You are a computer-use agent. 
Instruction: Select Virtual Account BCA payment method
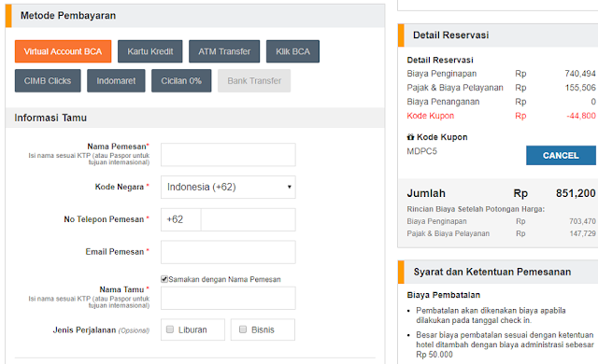tap(63, 51)
